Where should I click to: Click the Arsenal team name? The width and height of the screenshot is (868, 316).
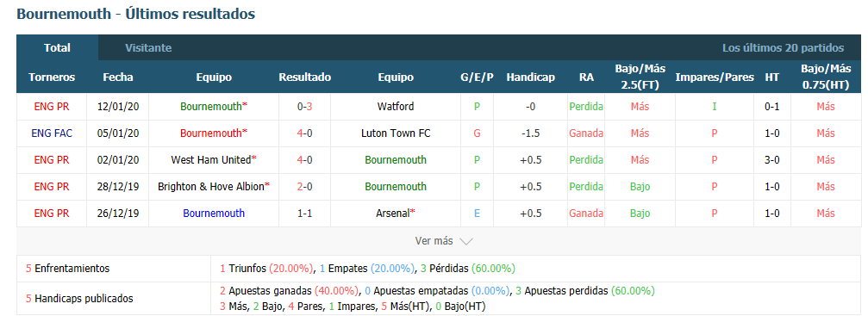coord(393,214)
